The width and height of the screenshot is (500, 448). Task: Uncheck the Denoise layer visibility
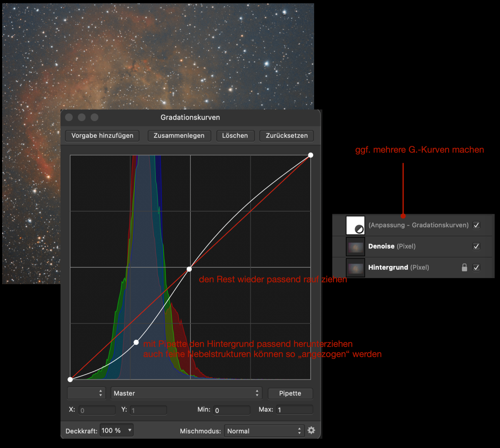[476, 246]
